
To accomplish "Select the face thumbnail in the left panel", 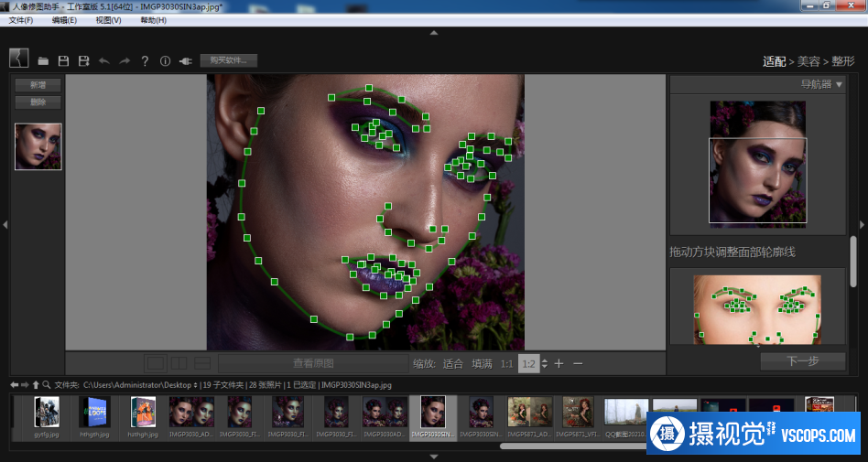I will (x=38, y=146).
